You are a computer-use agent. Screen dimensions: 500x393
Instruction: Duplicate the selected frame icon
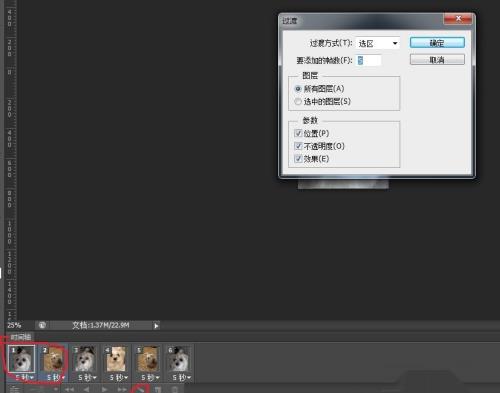[158, 389]
